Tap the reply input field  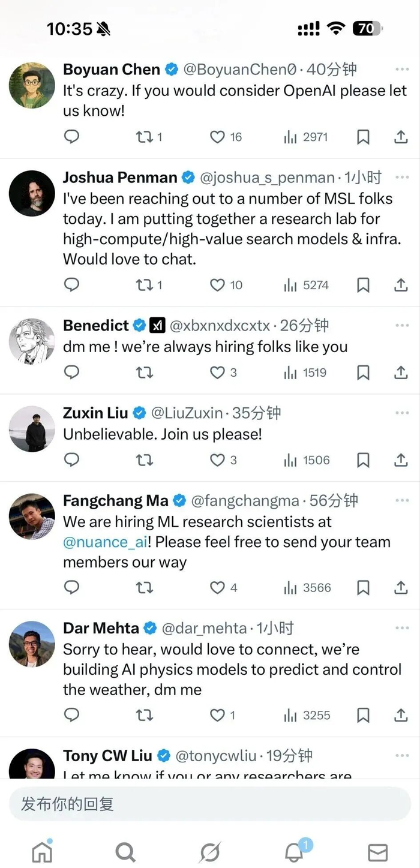pyautogui.click(x=210, y=804)
